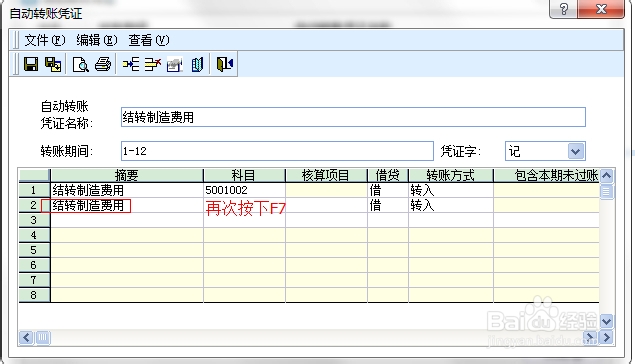
Task: Click horizontal scrollbar thumb
Action: (43, 337)
